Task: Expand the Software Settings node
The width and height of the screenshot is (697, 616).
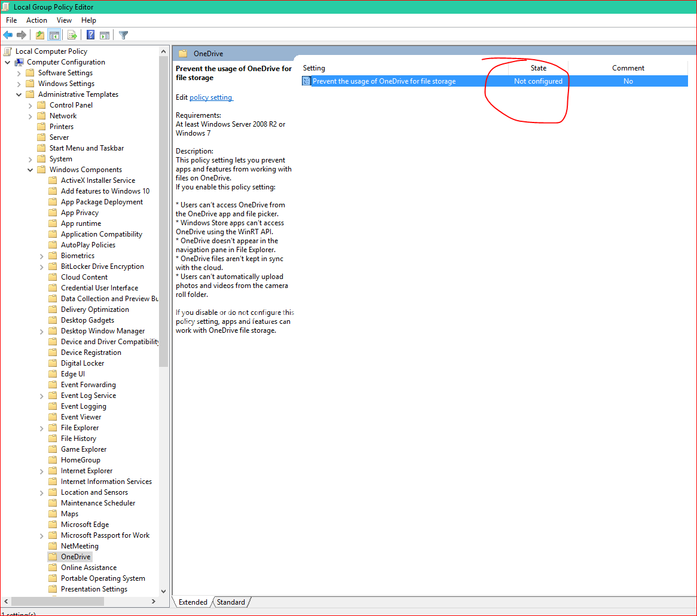Action: coord(19,73)
